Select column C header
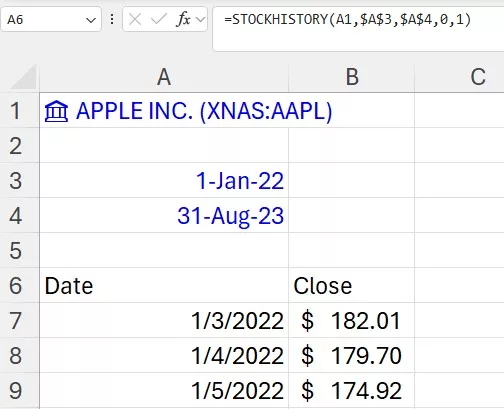The width and height of the screenshot is (504, 409). click(459, 77)
